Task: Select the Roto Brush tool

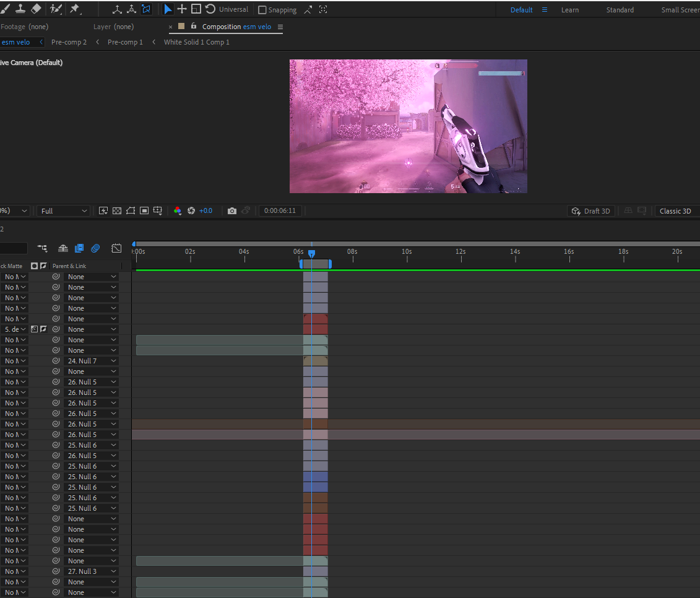Action: (56, 9)
